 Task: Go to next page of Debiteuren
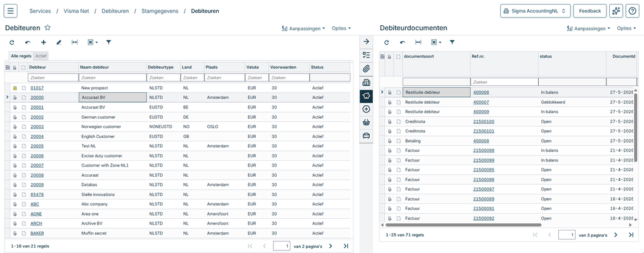[330, 246]
